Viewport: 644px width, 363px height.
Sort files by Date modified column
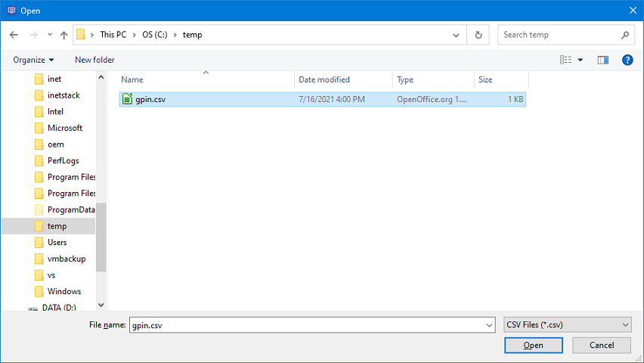click(x=324, y=79)
